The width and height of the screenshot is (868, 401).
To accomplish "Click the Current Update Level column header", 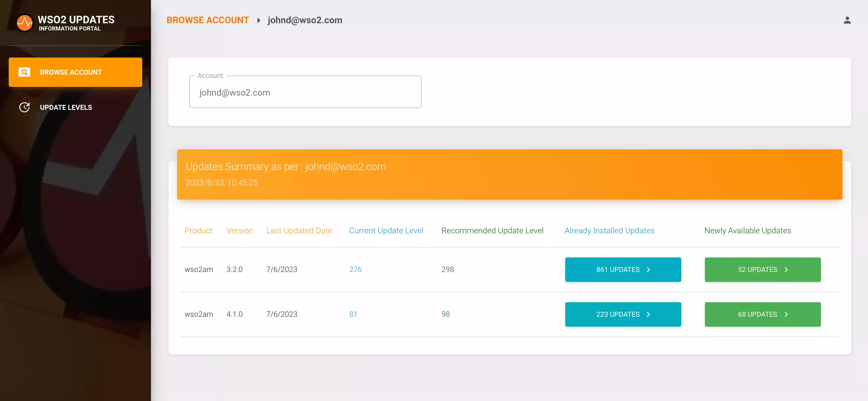I will [386, 231].
